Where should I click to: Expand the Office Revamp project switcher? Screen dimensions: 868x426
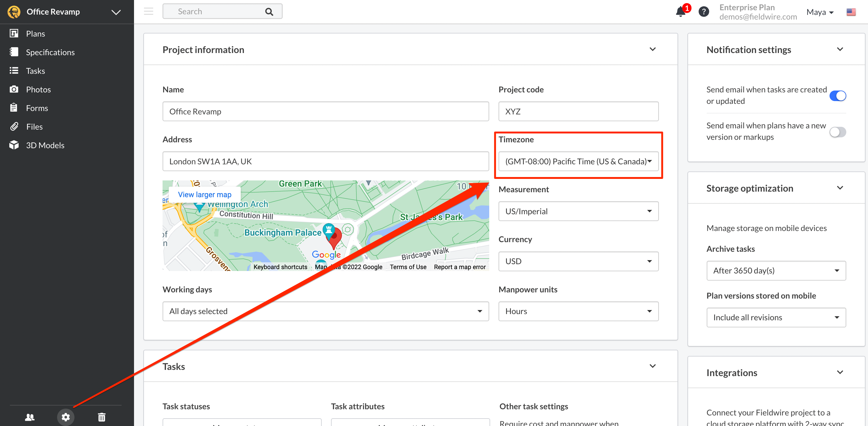click(116, 12)
